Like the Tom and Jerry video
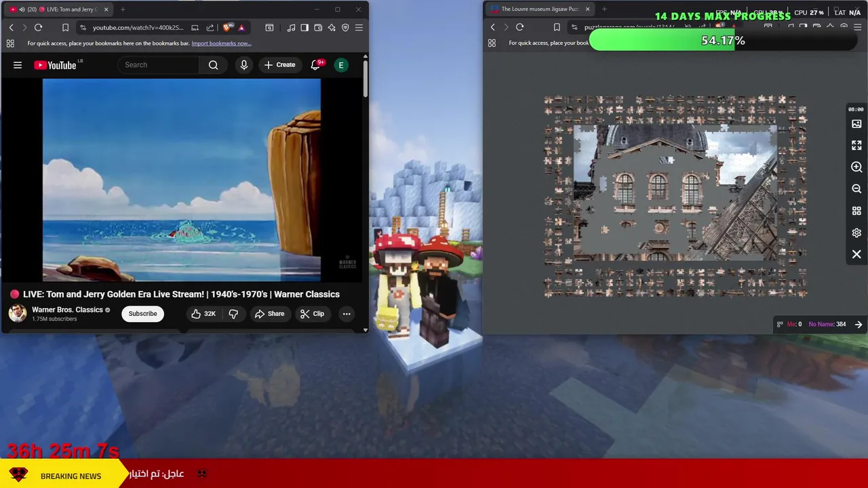The height and width of the screenshot is (488, 868). [203, 314]
